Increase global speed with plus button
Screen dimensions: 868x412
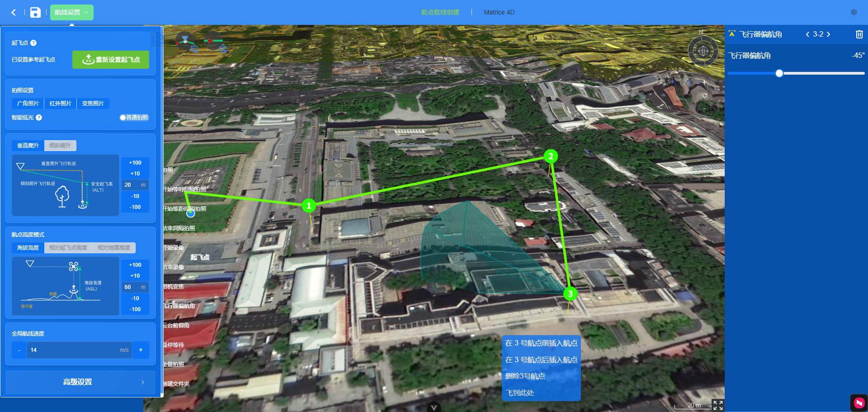coord(141,350)
